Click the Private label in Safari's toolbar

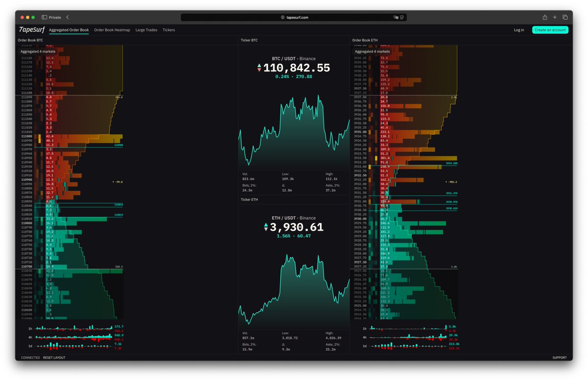pos(55,17)
